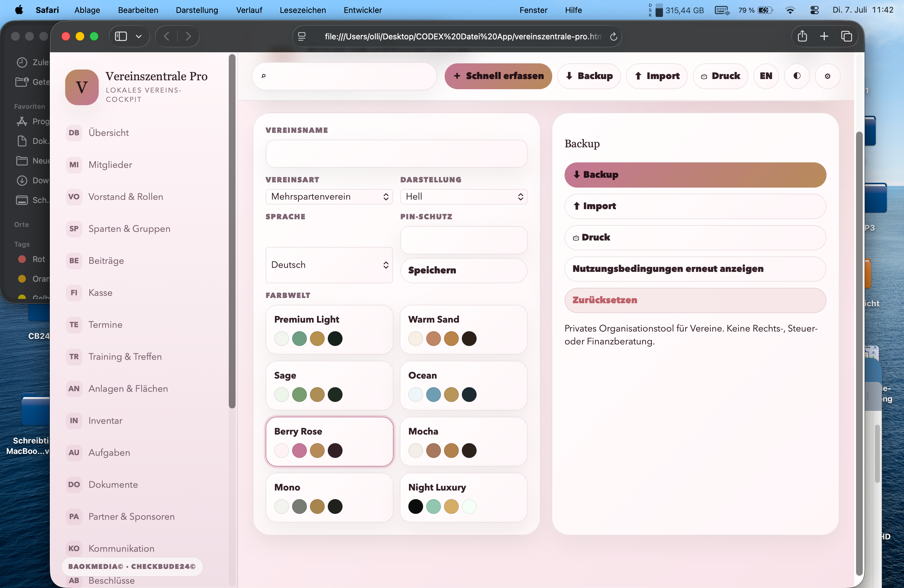
Task: Toggle dark mode with the half-circle icon
Action: coord(797,76)
